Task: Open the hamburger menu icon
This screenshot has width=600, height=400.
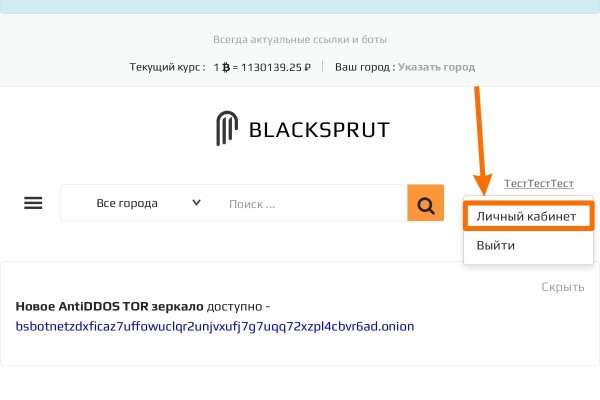Action: pos(33,203)
